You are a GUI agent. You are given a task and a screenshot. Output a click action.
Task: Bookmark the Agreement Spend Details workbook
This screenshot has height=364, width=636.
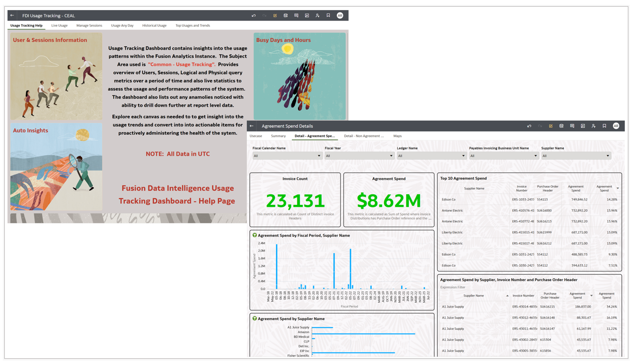pos(604,126)
